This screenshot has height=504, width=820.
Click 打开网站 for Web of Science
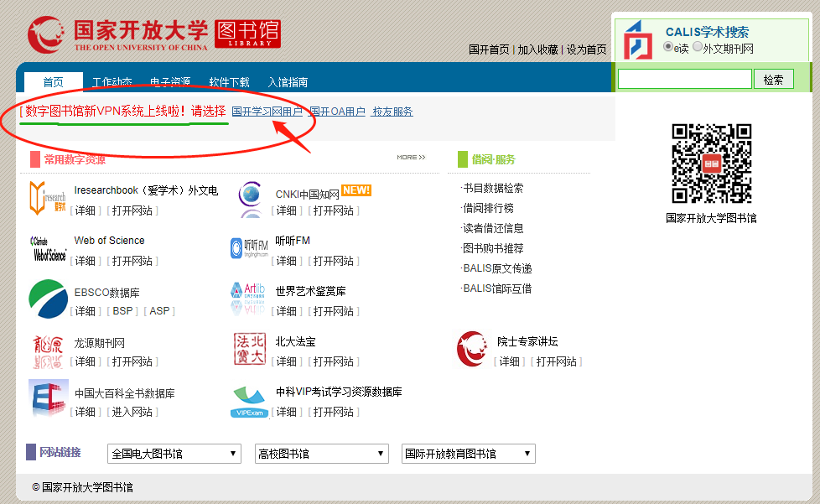pyautogui.click(x=132, y=261)
